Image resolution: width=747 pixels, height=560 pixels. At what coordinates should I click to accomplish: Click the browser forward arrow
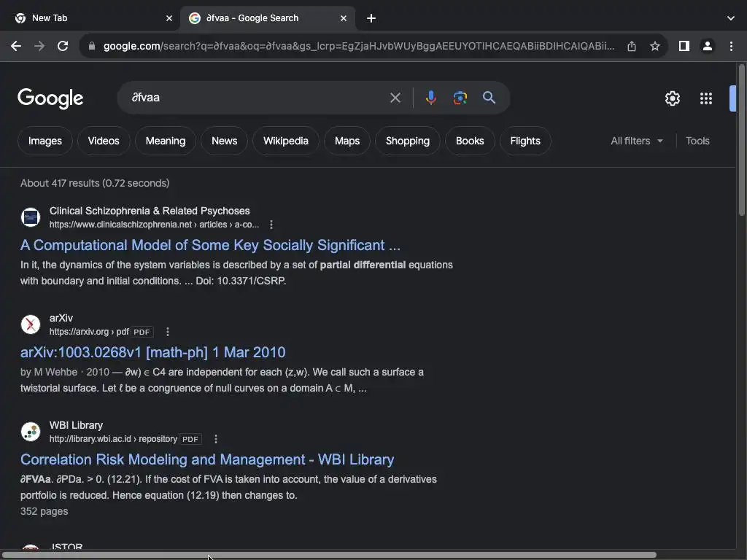click(39, 46)
